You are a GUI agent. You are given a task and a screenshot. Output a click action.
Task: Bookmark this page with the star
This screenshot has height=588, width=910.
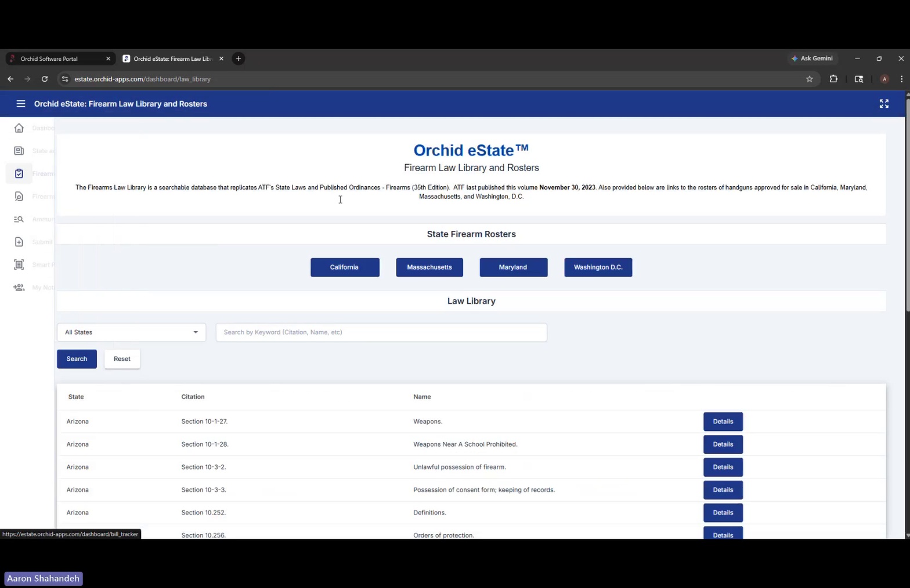coord(810,79)
